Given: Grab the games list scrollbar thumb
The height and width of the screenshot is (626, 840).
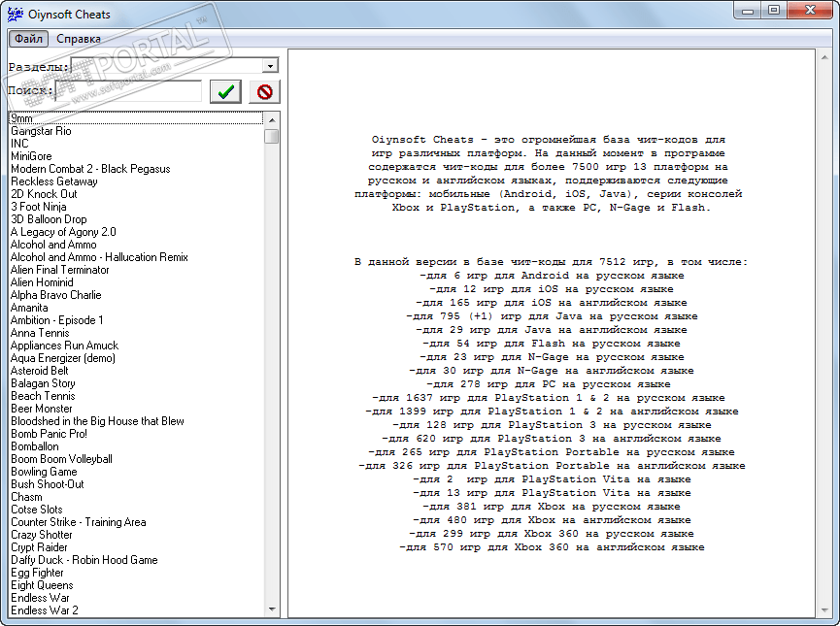Looking at the screenshot, I should [272, 136].
